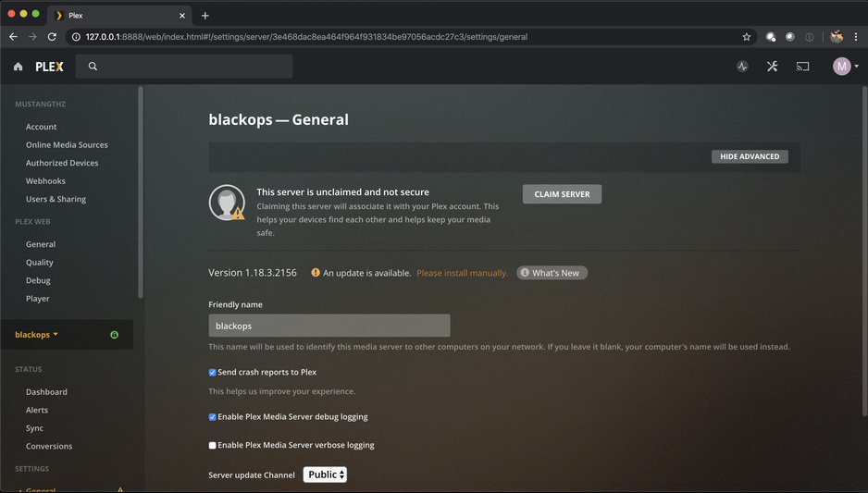Disable Plex Media Server debug logging

[x=212, y=417]
